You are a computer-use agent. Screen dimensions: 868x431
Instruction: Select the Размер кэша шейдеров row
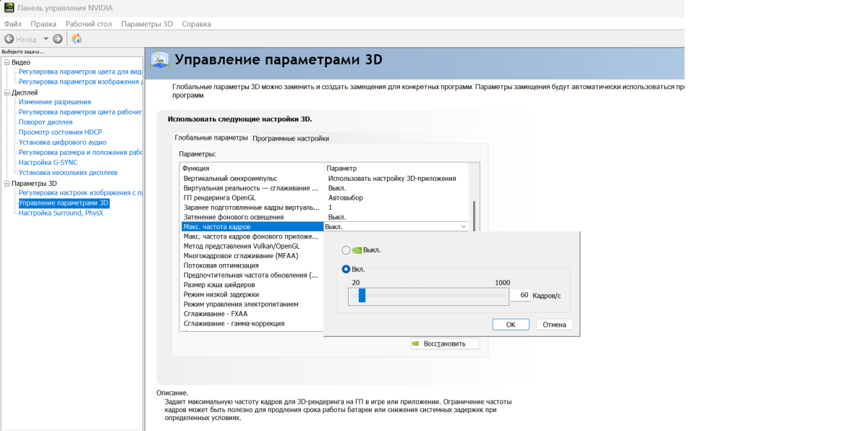[252, 285]
